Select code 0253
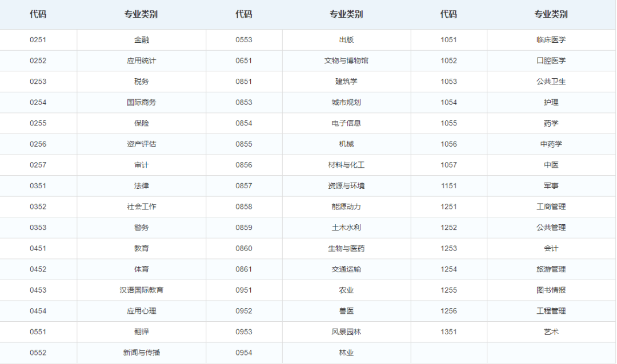This screenshot has height=364, width=617. point(38,82)
